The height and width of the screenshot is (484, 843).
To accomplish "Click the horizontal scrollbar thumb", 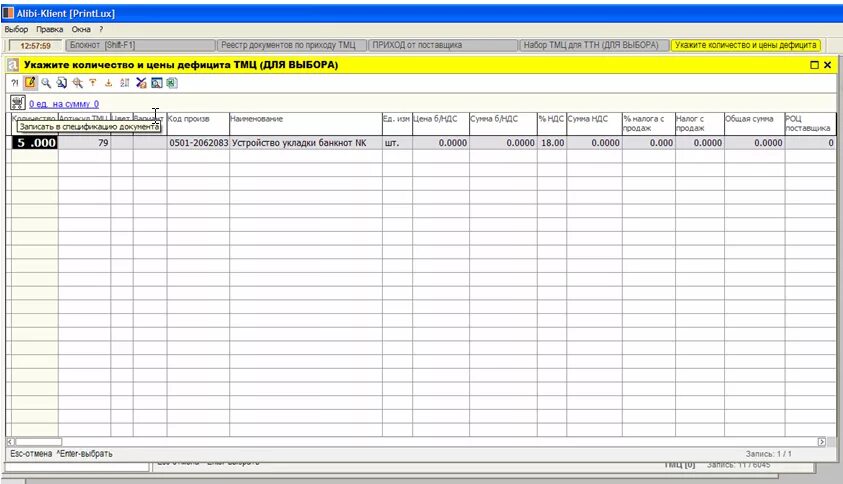I will [x=38, y=442].
